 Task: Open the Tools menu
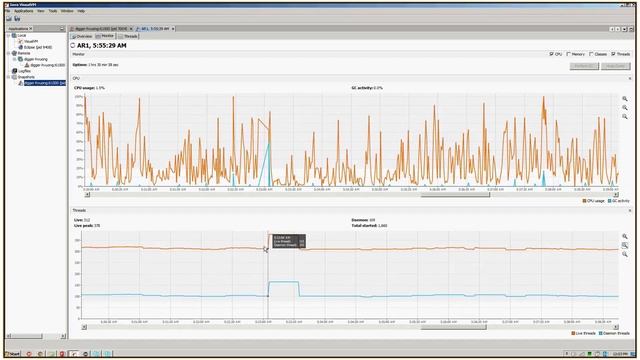coord(53,11)
